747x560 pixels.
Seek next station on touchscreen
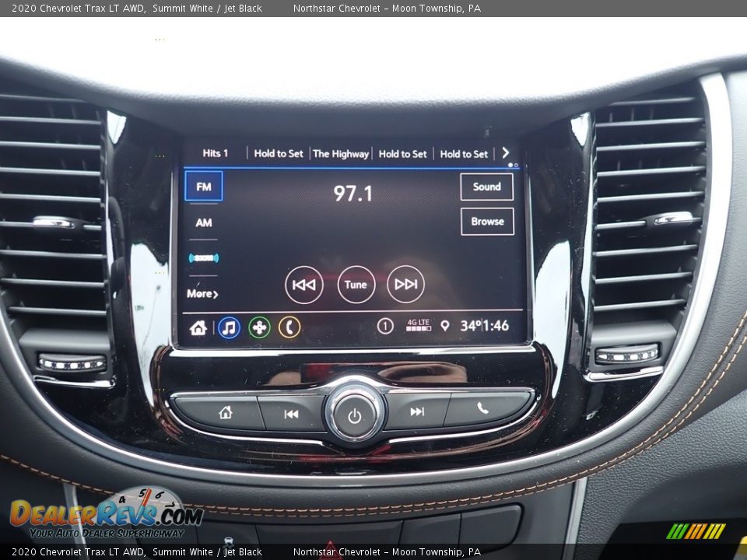tap(405, 285)
